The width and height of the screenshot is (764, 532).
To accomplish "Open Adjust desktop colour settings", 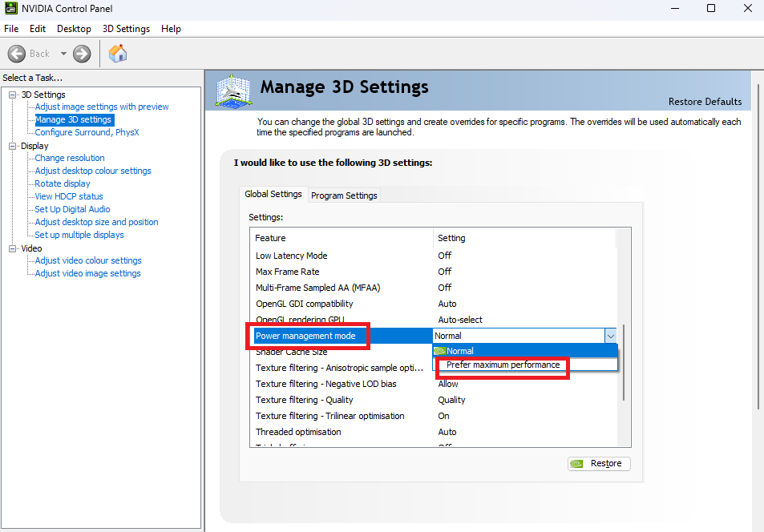I will 93,171.
